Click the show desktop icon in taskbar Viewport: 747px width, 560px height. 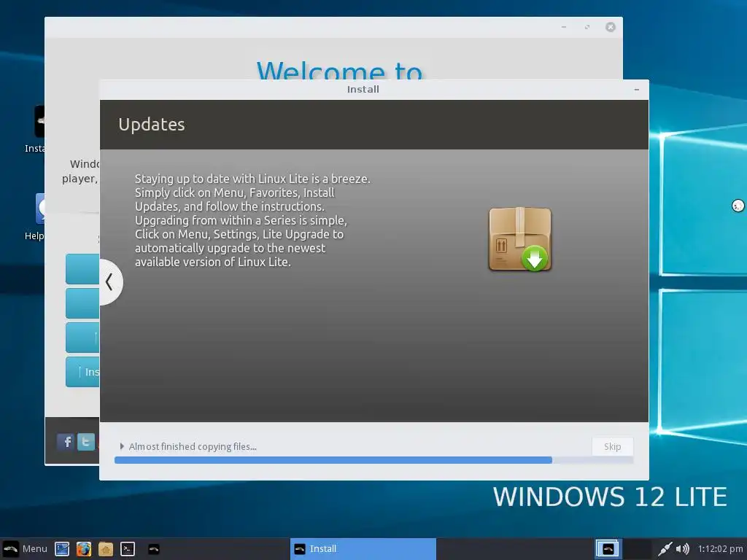tap(62, 549)
